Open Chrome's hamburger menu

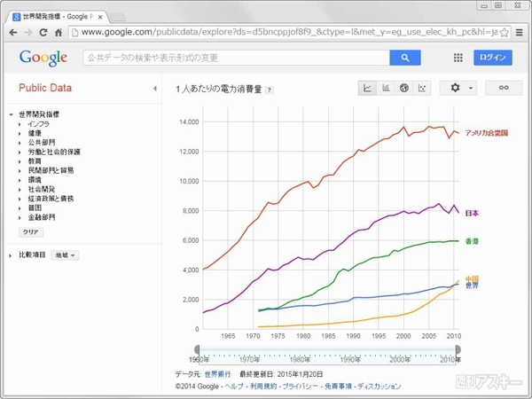point(519,33)
